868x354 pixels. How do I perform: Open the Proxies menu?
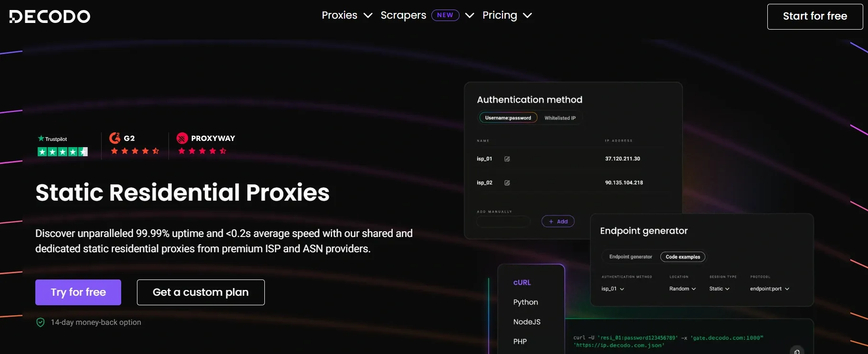(339, 15)
